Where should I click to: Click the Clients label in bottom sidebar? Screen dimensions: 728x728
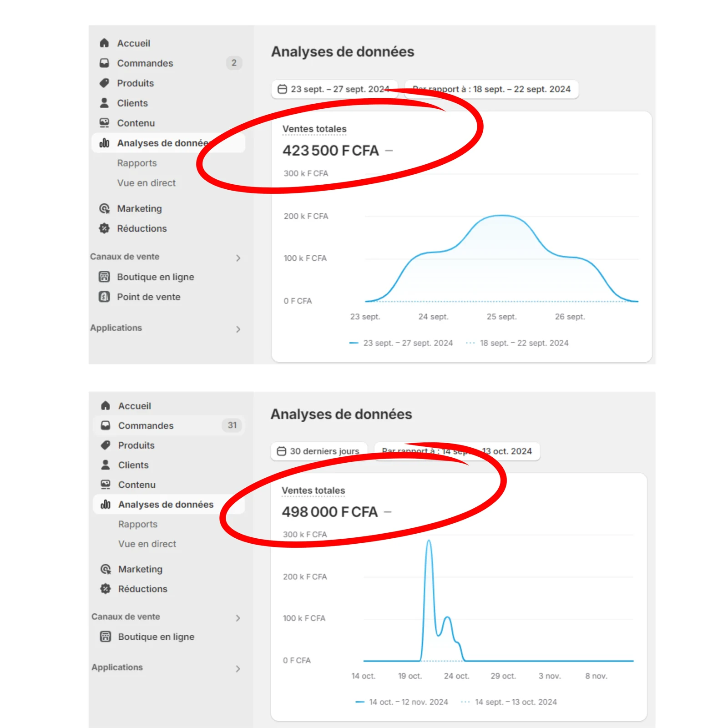point(133,465)
